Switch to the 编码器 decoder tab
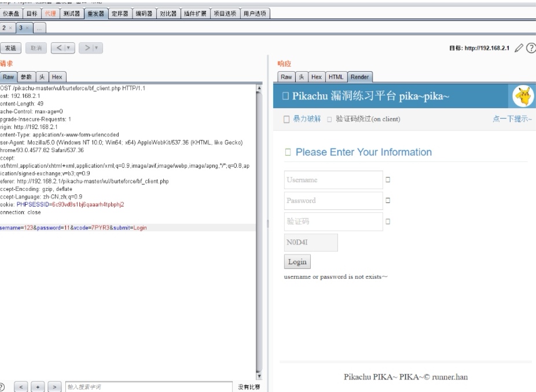The width and height of the screenshot is (536, 392). (144, 14)
